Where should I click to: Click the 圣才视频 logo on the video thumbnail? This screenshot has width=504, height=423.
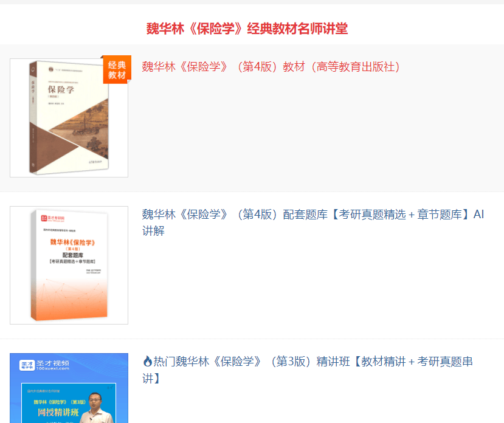pyautogui.click(x=44, y=365)
